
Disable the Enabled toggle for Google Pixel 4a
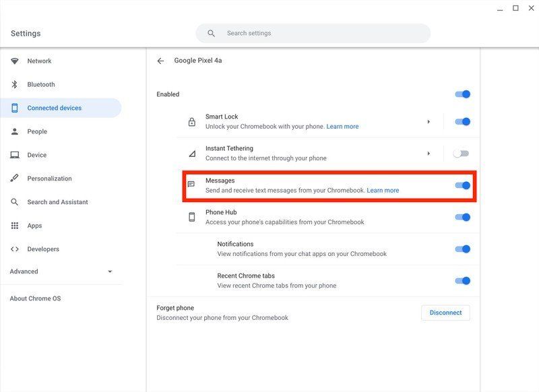click(x=462, y=94)
